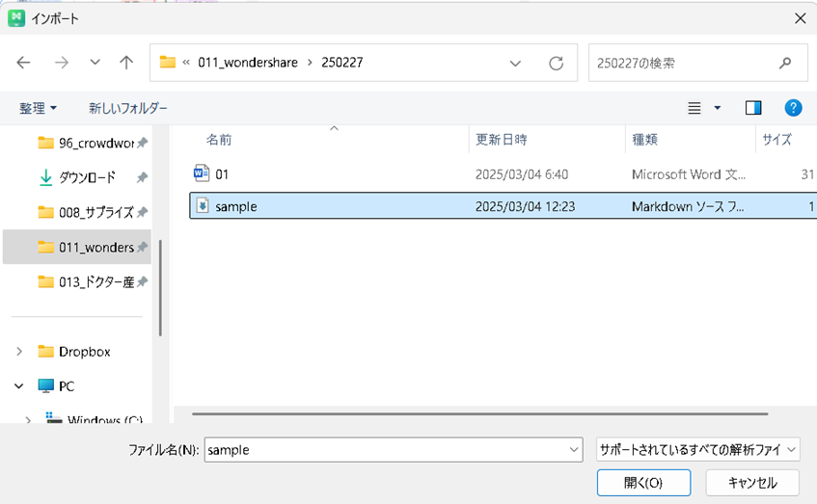Collapse the PC tree node

(x=18, y=386)
